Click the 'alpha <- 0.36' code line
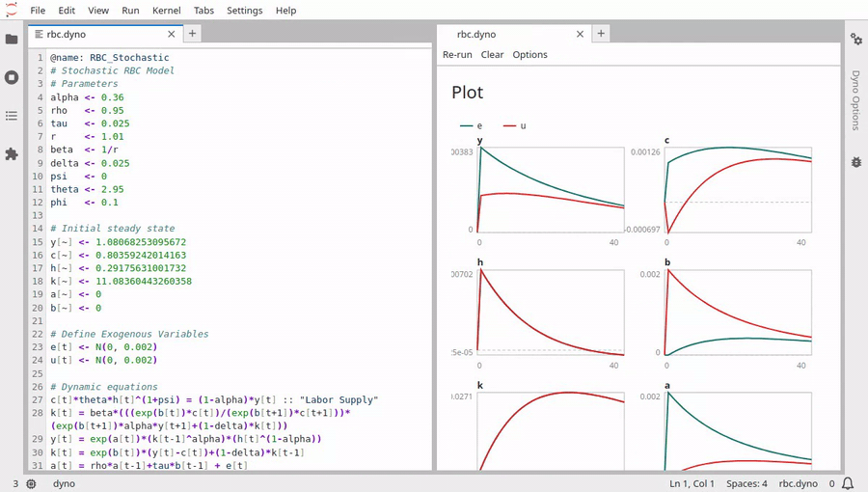 coord(87,97)
